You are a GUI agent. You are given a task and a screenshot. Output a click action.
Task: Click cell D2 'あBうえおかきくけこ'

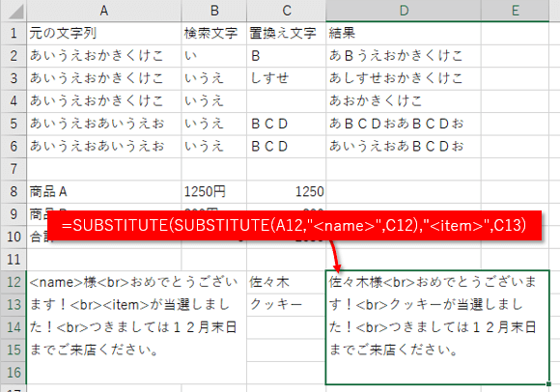tap(404, 56)
